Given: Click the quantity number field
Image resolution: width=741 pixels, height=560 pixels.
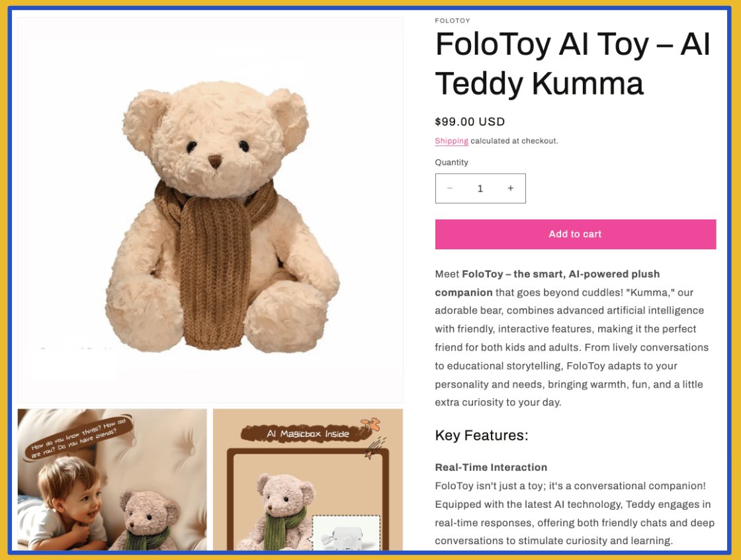Looking at the screenshot, I should 480,188.
